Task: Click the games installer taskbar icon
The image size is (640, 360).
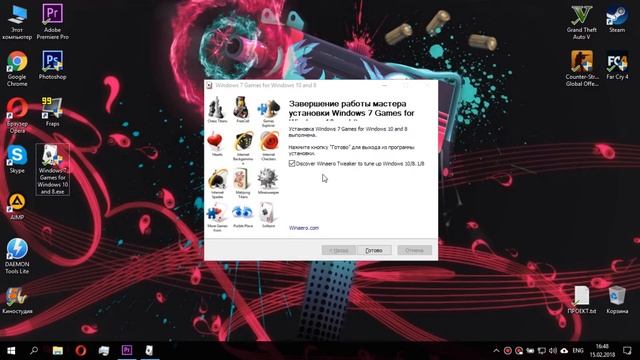Action: pyautogui.click(x=149, y=351)
